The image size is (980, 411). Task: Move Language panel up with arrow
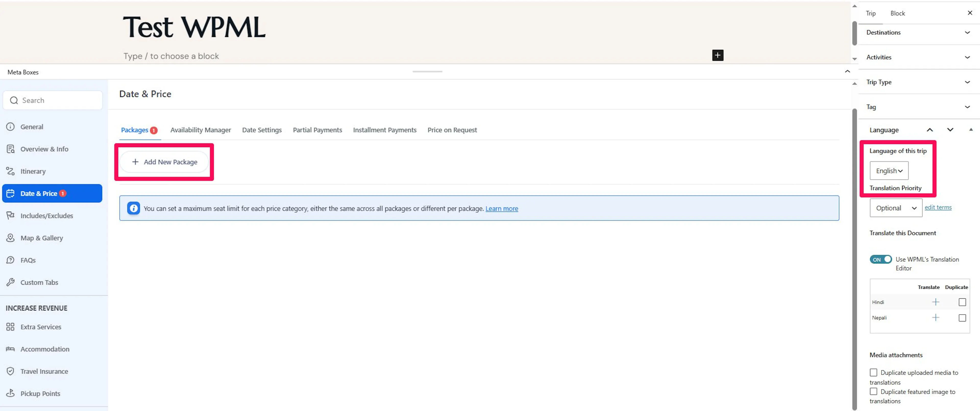tap(929, 130)
